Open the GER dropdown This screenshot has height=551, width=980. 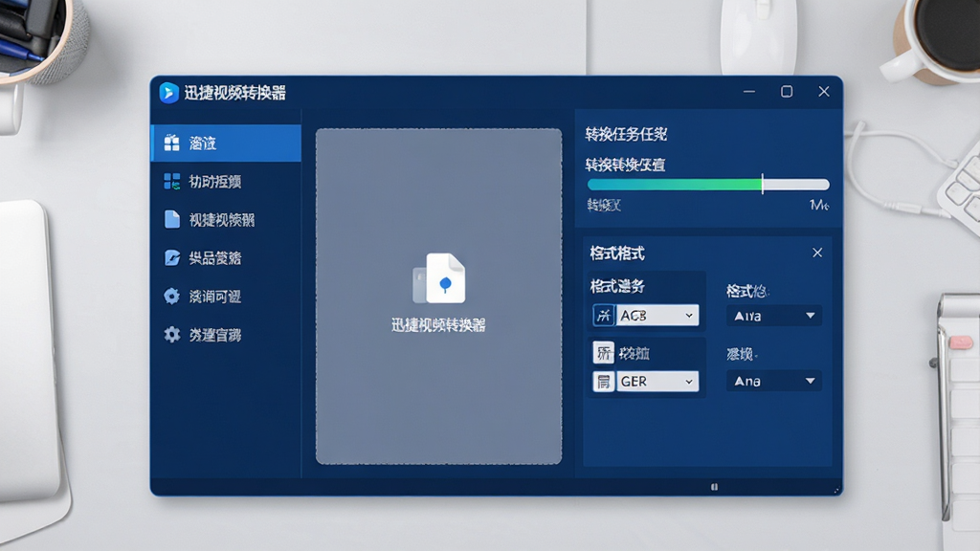[x=657, y=381]
